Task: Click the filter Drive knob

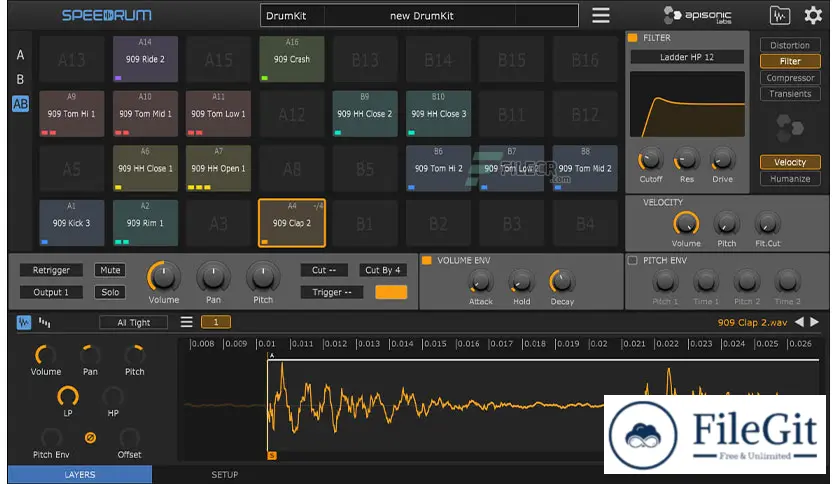Action: (722, 159)
